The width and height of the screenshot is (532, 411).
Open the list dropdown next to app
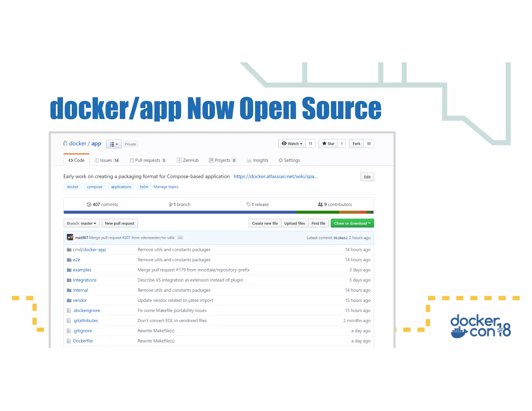114,144
